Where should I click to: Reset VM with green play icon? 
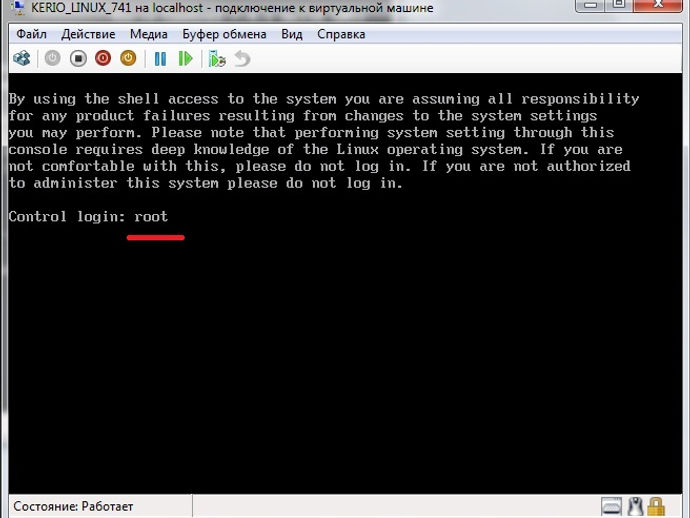(x=186, y=59)
